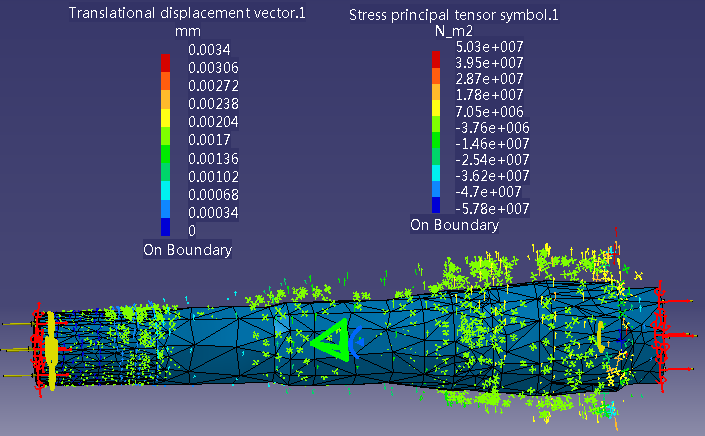Select the -3.76e+006 stress value
Viewport: 705px width, 436px height.
[x=492, y=128]
